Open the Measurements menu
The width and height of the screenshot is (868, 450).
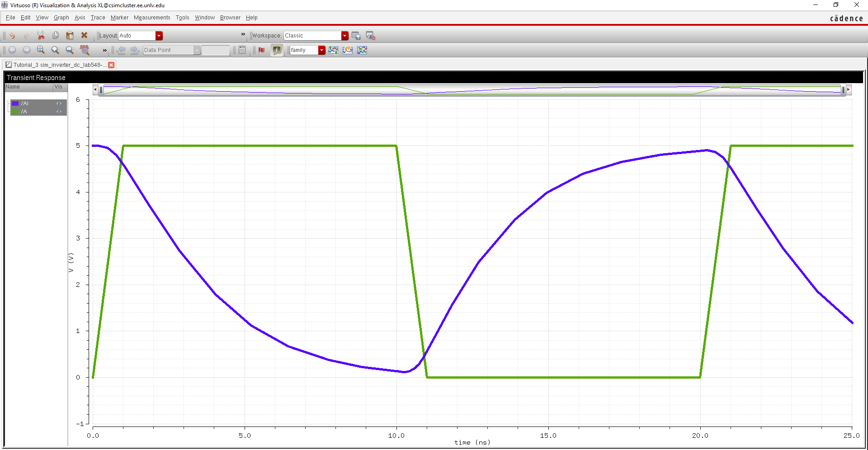coord(152,18)
